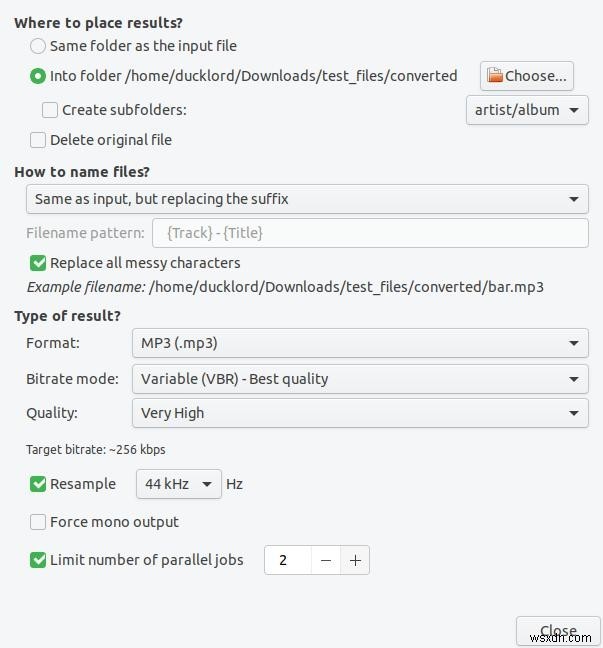
Task: Open the 'Same as input, but replacing the suffix' dropdown
Action: pos(307,199)
